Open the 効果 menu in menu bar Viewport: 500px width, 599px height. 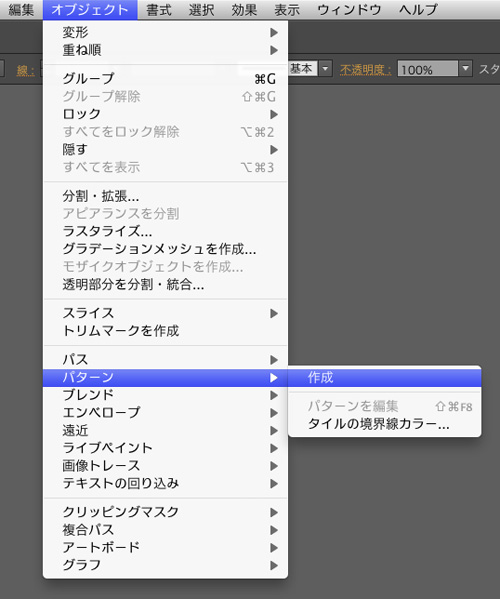(x=244, y=10)
